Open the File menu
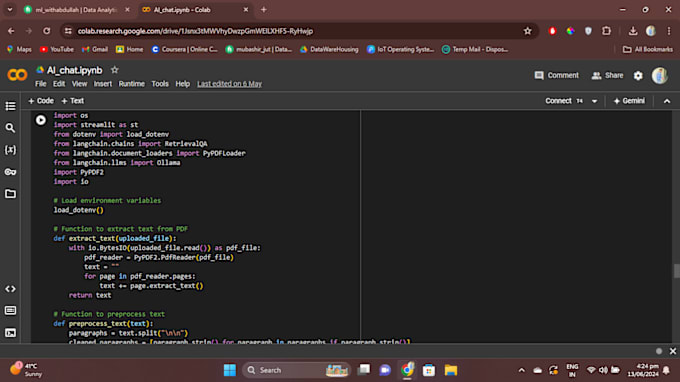The width and height of the screenshot is (680, 382). click(41, 84)
